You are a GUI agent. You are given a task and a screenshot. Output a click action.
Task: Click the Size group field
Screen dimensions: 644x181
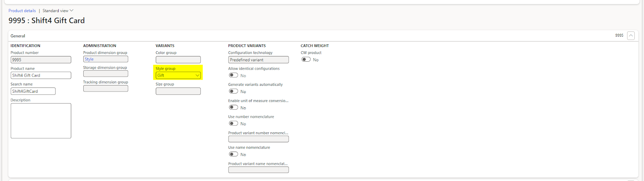pos(178,92)
